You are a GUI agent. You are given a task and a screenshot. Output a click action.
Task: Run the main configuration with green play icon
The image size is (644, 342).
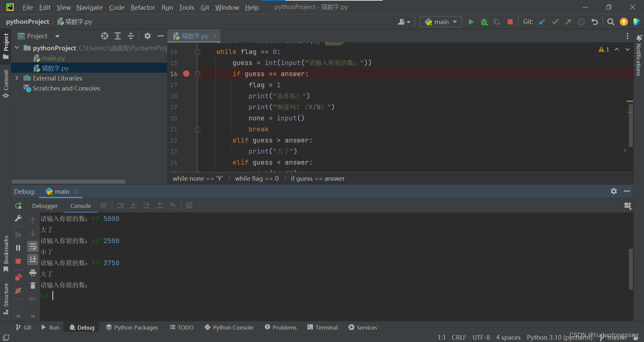click(x=471, y=22)
